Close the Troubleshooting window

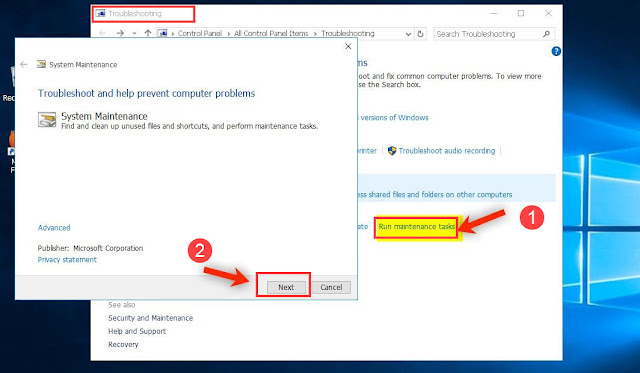(x=548, y=13)
